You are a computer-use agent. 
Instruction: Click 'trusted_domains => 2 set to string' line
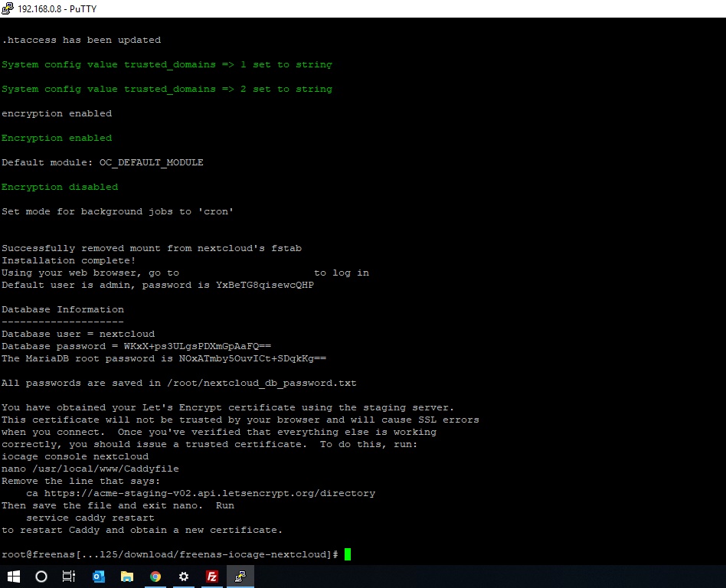(167, 89)
